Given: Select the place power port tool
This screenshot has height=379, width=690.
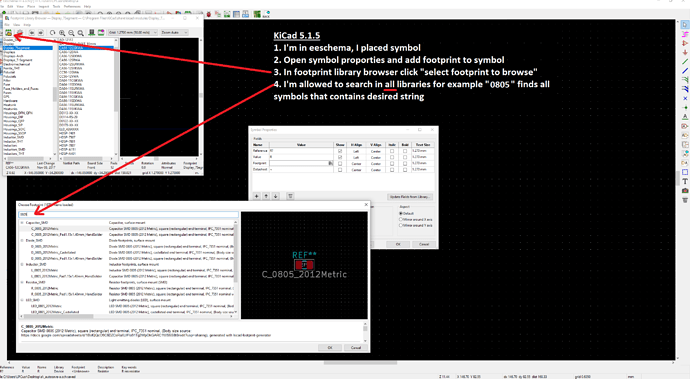Looking at the screenshot, I should [x=685, y=52].
